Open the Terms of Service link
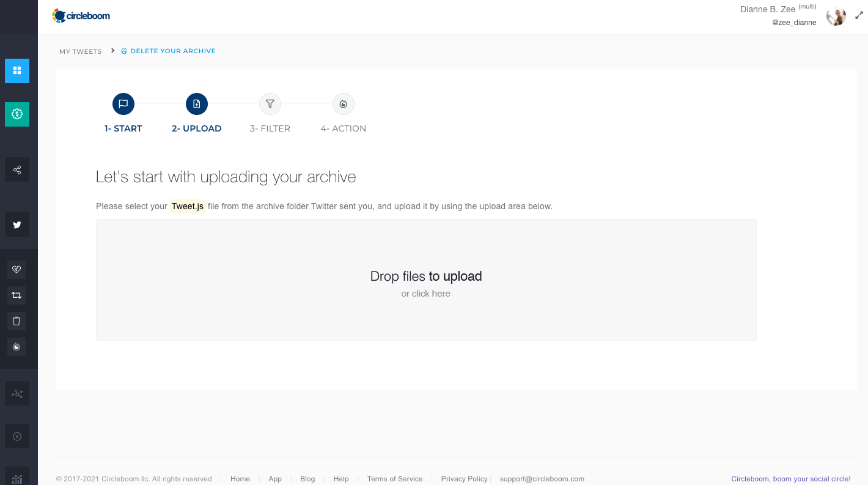The image size is (868, 485). click(x=394, y=478)
